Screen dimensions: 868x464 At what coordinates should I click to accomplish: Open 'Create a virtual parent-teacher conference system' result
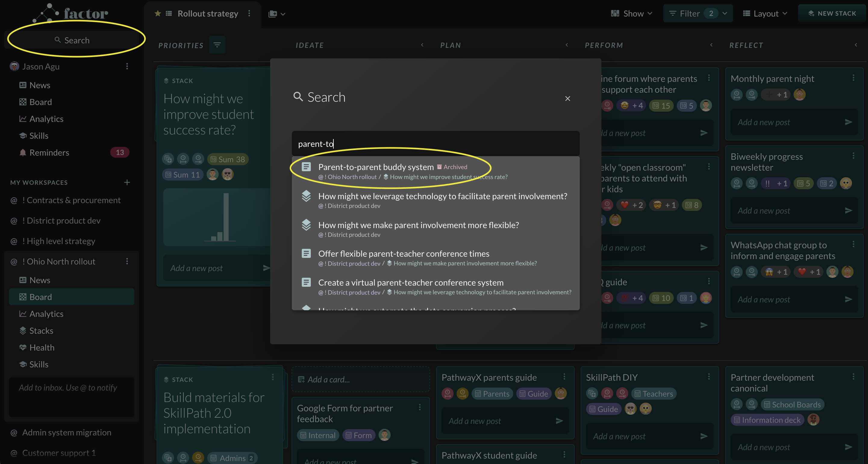(x=435, y=287)
